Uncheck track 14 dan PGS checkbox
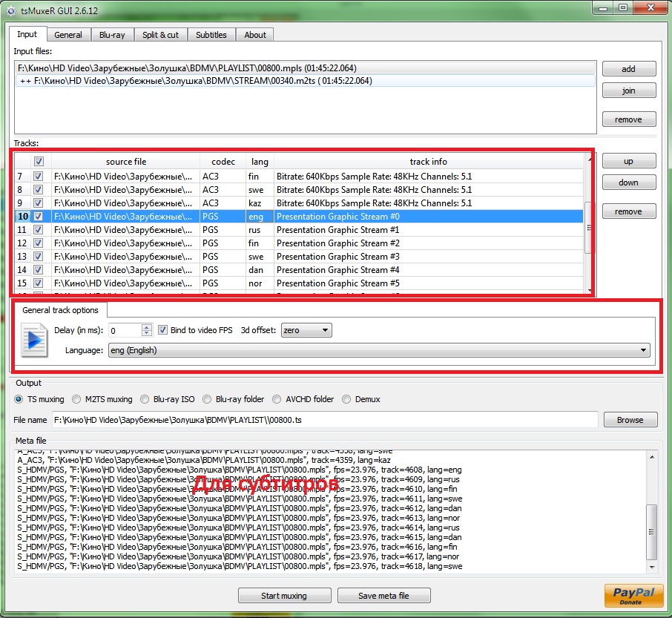 38,269
